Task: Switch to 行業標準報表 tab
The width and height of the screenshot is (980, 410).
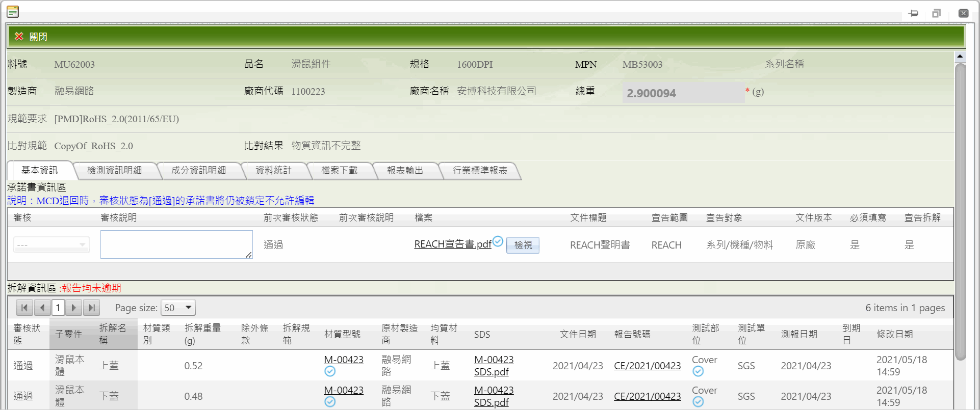Action: pos(480,170)
